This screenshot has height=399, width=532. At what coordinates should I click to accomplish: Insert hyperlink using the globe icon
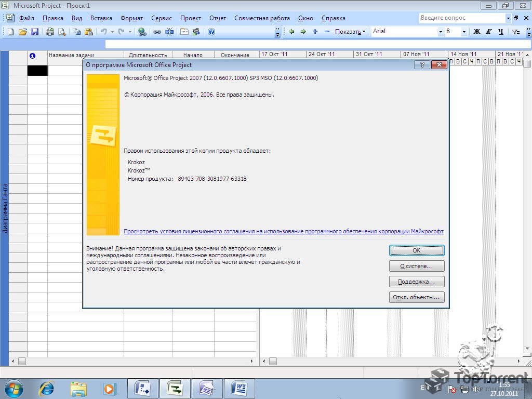142,32
